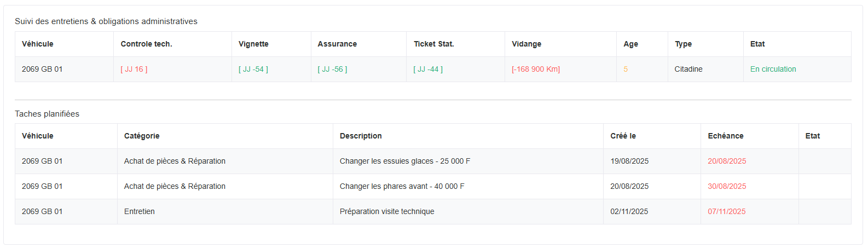
Task: Click the overdue date 30/08/2025
Action: (x=727, y=187)
